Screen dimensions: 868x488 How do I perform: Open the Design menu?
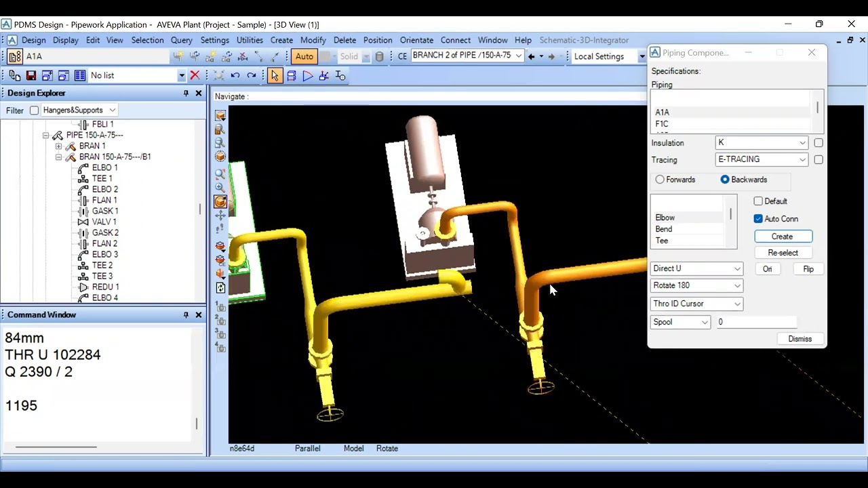(x=33, y=40)
